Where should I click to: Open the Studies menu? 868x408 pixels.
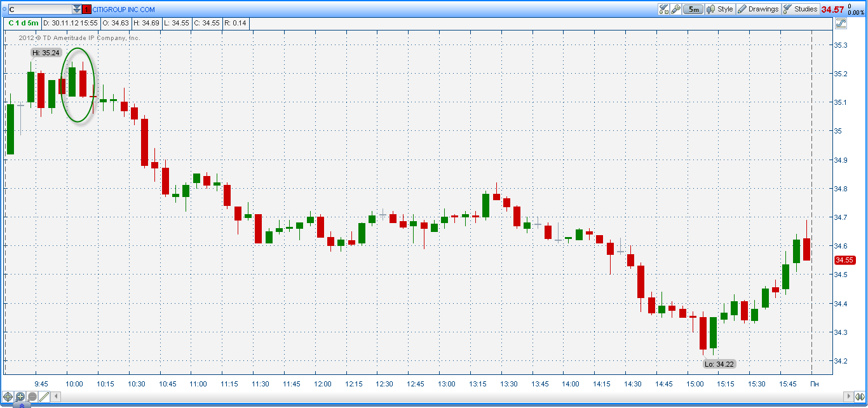[x=801, y=9]
